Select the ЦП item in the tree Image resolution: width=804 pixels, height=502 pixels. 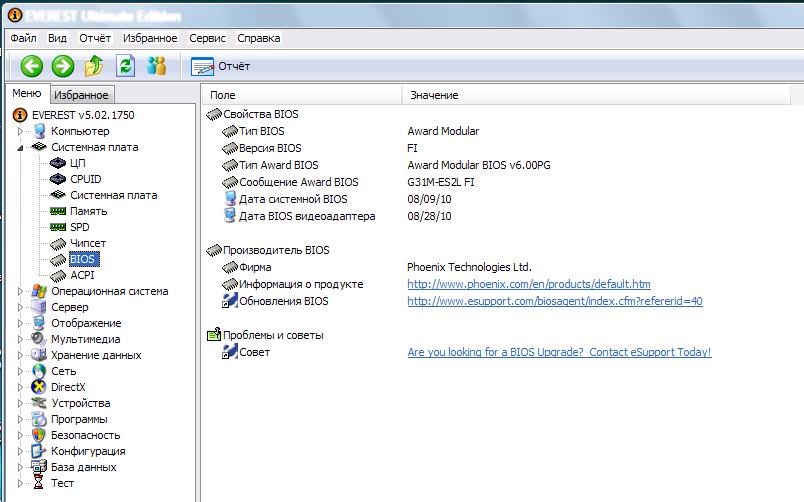77,163
